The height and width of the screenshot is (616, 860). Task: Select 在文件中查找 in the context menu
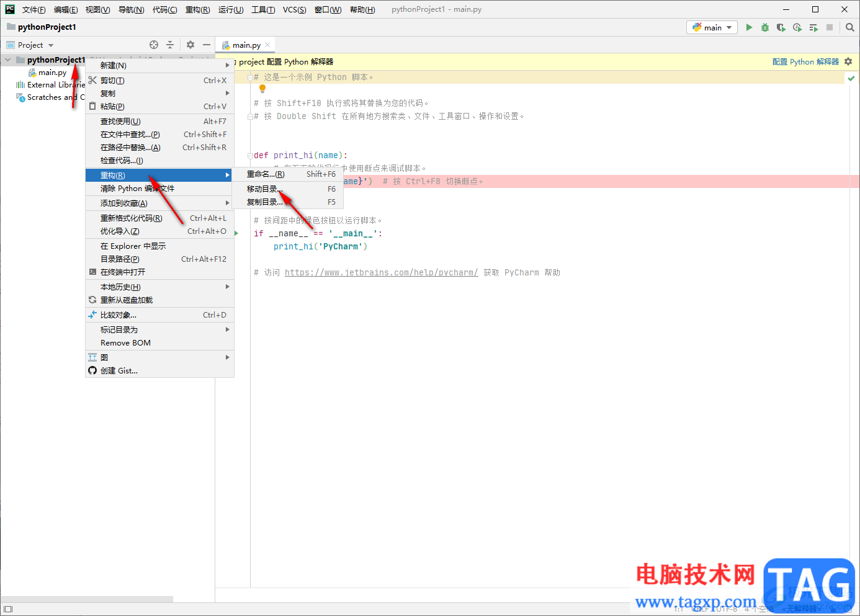point(159,134)
